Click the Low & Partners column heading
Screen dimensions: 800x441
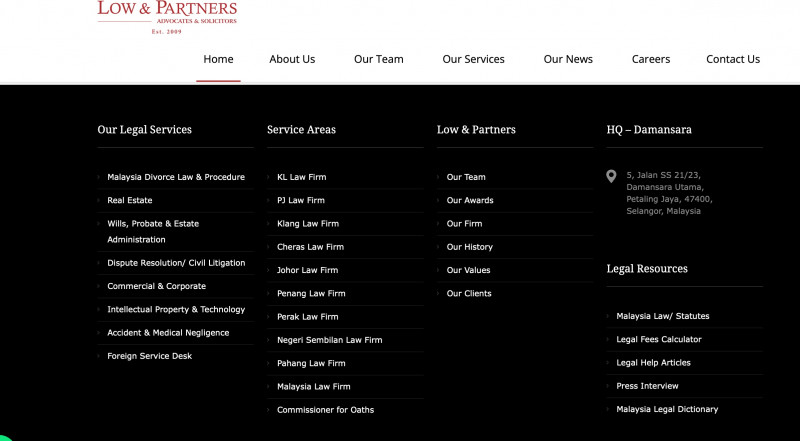[x=476, y=130]
